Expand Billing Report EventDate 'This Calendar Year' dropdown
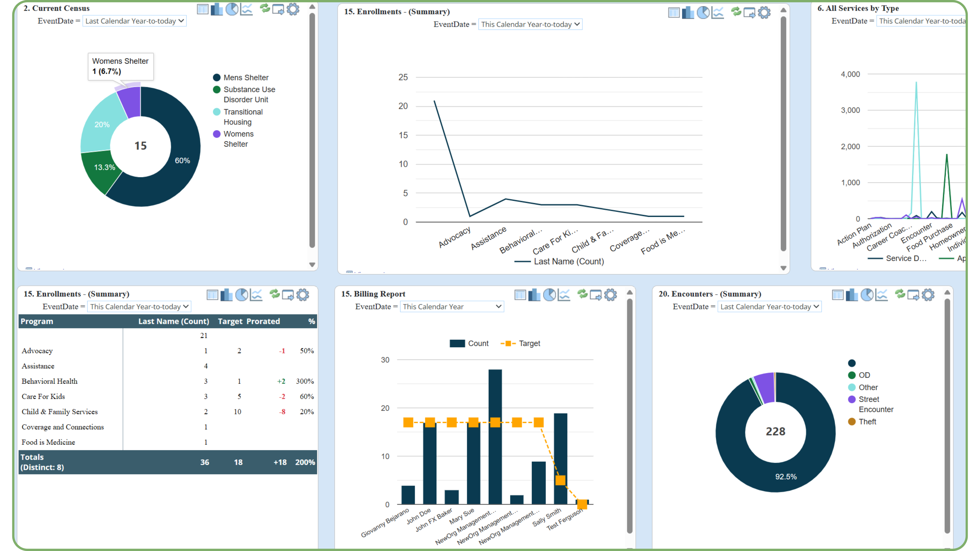Viewport: 980px width, 551px height. (x=451, y=306)
